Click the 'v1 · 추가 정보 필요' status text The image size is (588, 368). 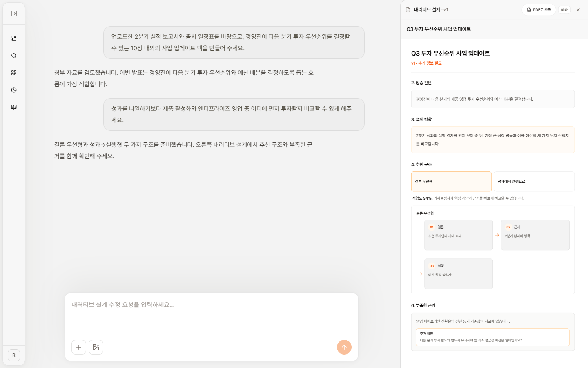pos(426,63)
